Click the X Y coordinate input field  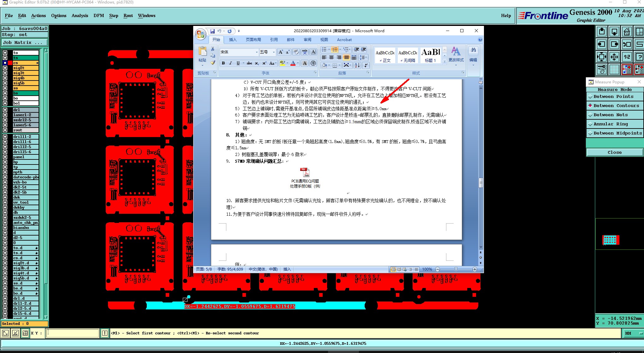pos(73,333)
